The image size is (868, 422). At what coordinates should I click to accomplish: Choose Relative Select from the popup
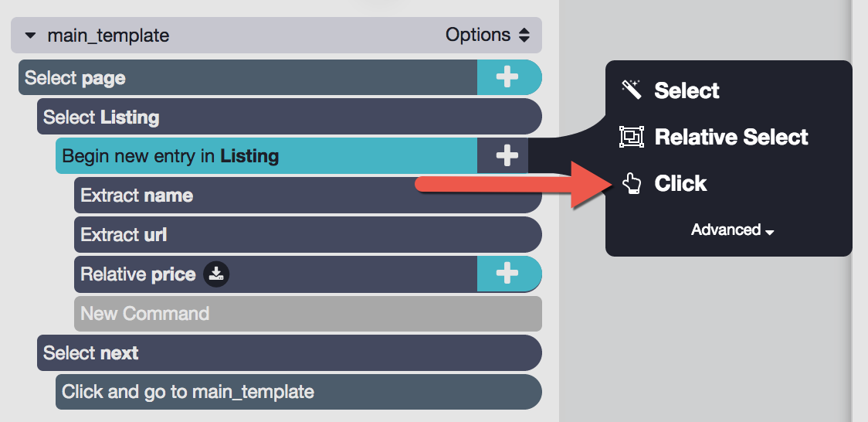tap(731, 137)
